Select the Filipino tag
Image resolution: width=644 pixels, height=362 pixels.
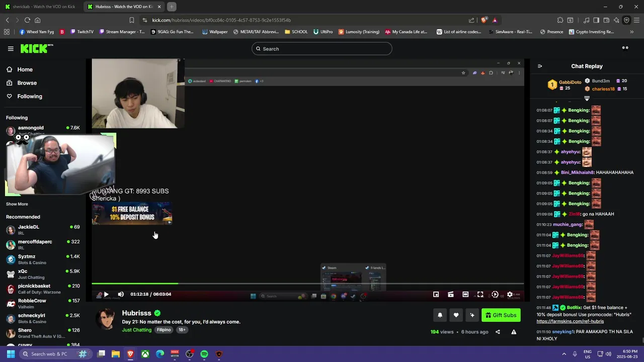pyautogui.click(x=164, y=330)
